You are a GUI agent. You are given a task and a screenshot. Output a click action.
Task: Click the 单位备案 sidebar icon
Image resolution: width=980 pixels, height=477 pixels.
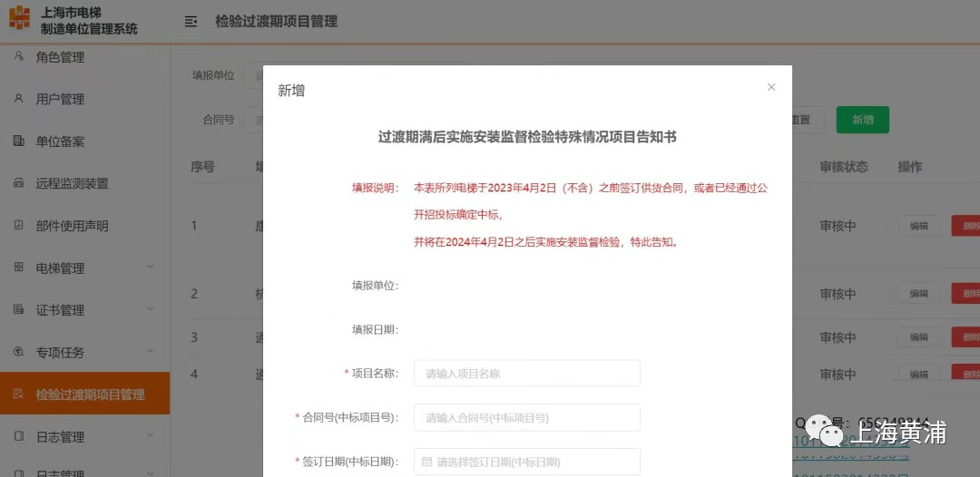(19, 141)
